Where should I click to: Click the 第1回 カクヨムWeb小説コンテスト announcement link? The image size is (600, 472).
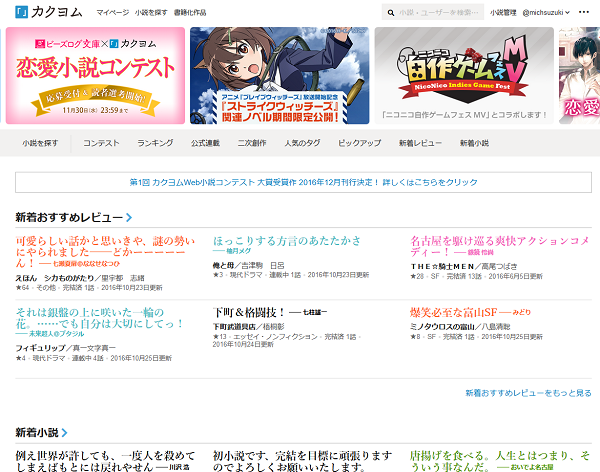pos(303,182)
